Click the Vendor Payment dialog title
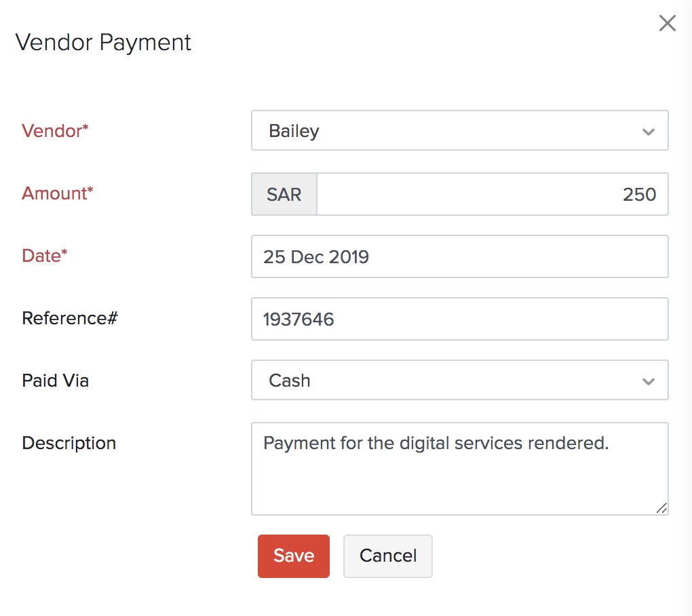This screenshot has width=692, height=616. [x=103, y=42]
